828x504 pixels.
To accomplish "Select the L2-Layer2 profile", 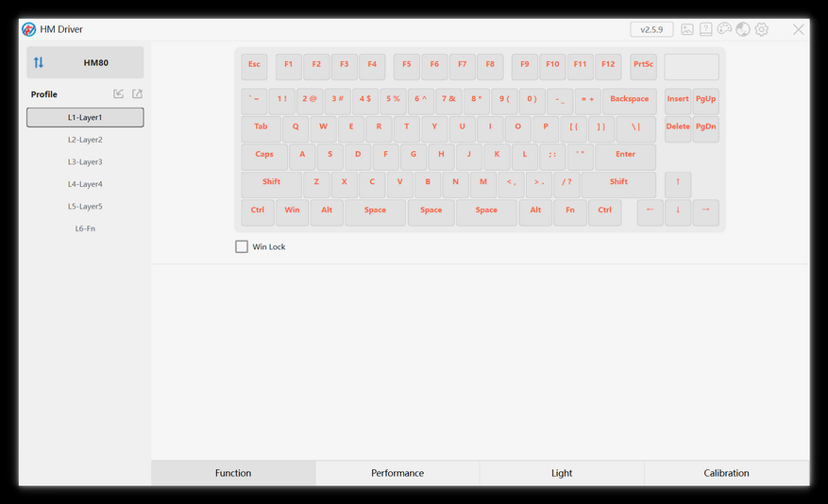I will 85,140.
